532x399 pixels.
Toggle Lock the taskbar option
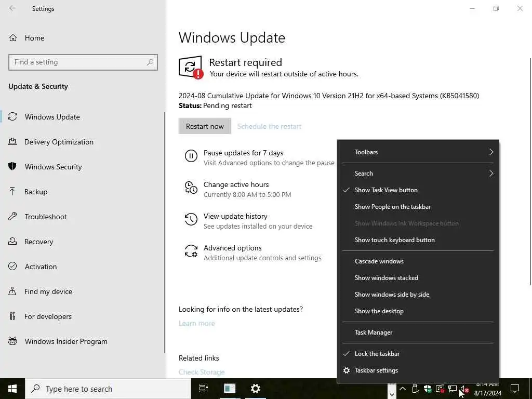click(x=418, y=353)
